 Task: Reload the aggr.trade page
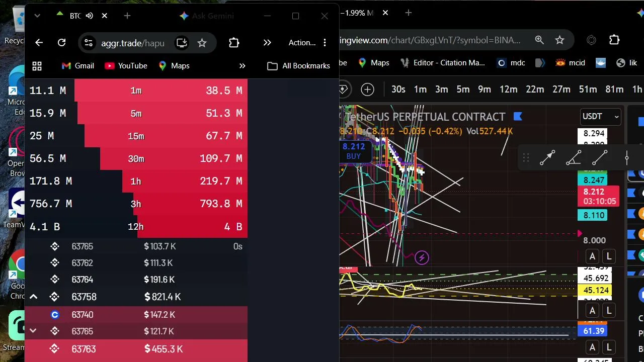coord(61,43)
